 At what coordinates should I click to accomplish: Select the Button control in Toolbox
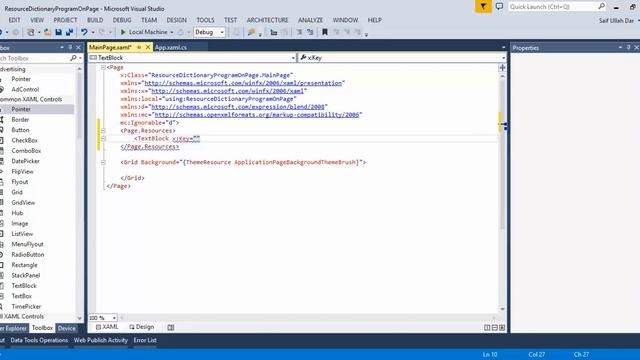pyautogui.click(x=20, y=130)
